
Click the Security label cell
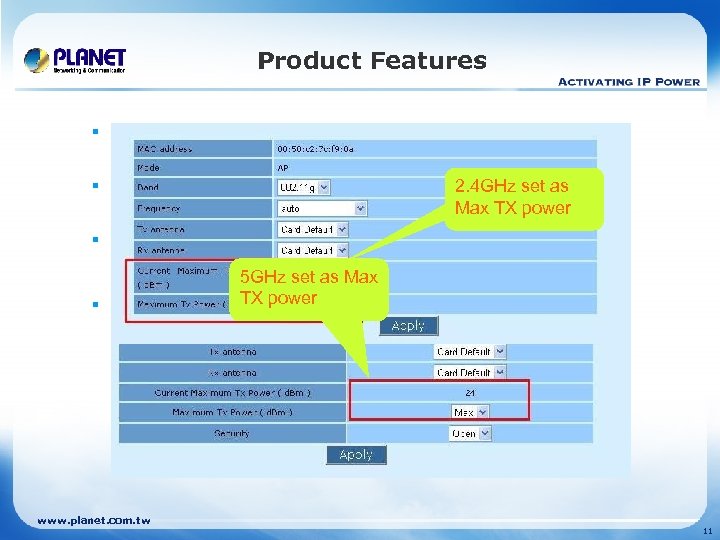point(232,433)
